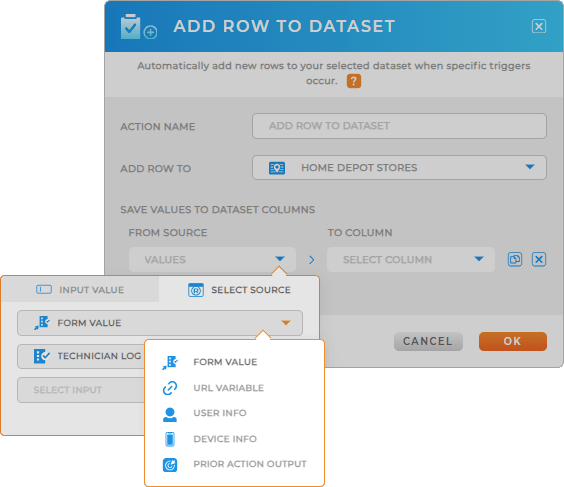Click the Device Info phone icon
The image size is (564, 487).
click(170, 439)
